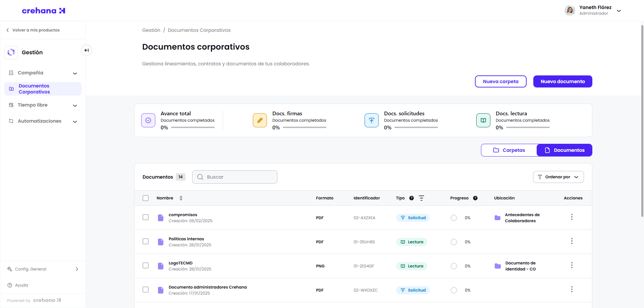
Task: Click the Ayuda question mark icon
Action: tap(10, 285)
